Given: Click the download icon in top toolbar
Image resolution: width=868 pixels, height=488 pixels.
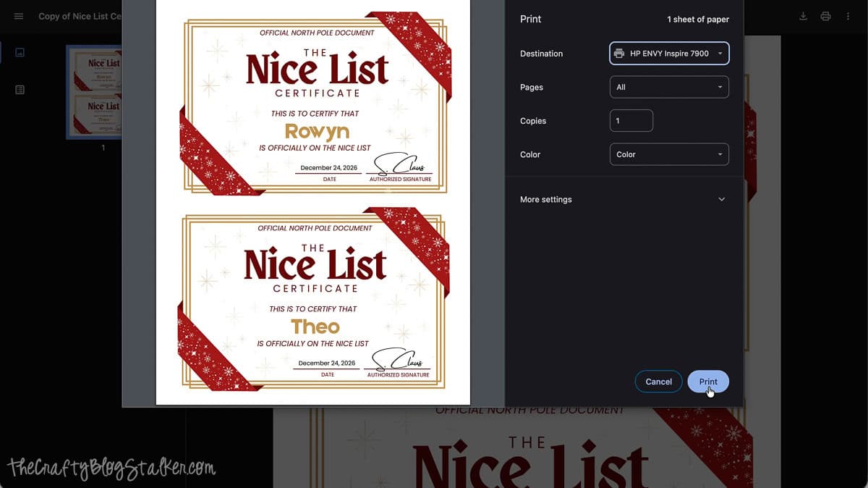Looking at the screenshot, I should pos(803,16).
